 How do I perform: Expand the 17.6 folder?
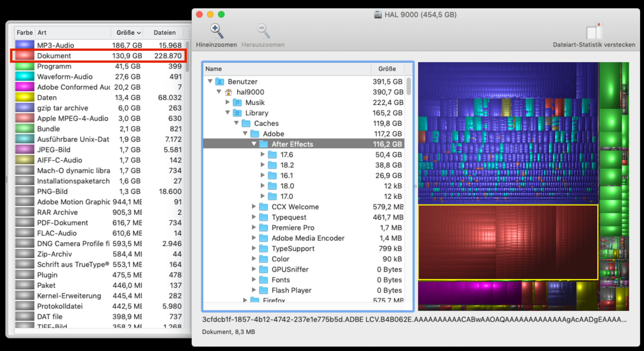point(263,155)
